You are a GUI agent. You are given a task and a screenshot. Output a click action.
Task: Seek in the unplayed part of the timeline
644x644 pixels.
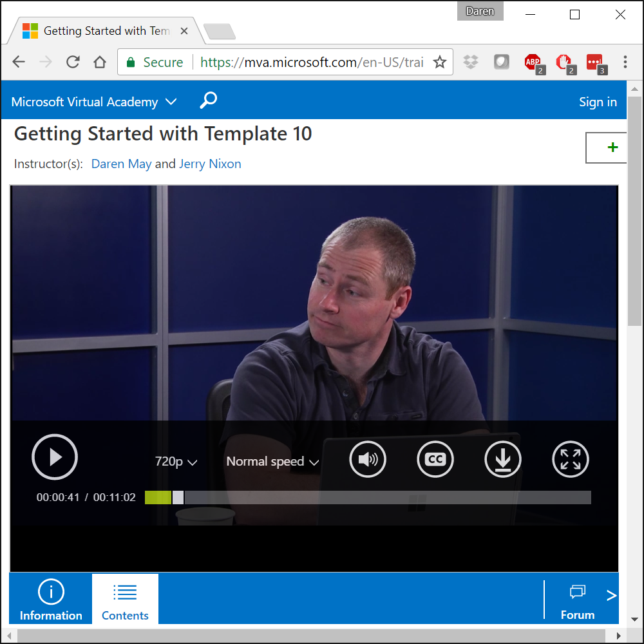tap(388, 497)
